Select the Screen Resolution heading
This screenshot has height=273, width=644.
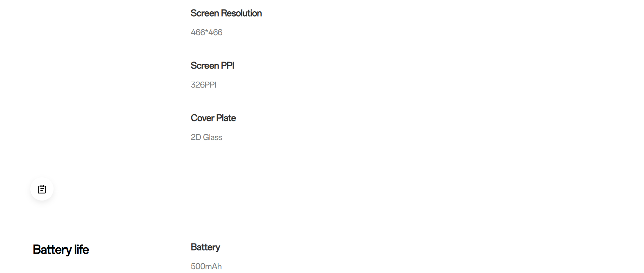tap(226, 13)
